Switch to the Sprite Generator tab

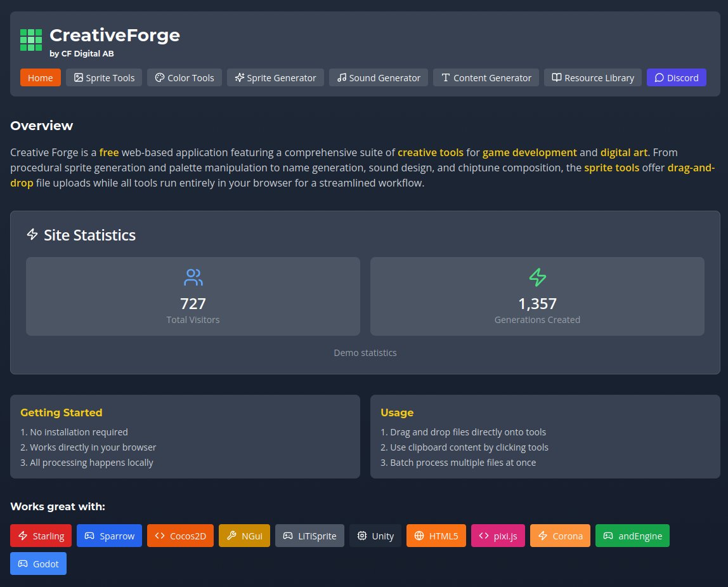tap(275, 77)
